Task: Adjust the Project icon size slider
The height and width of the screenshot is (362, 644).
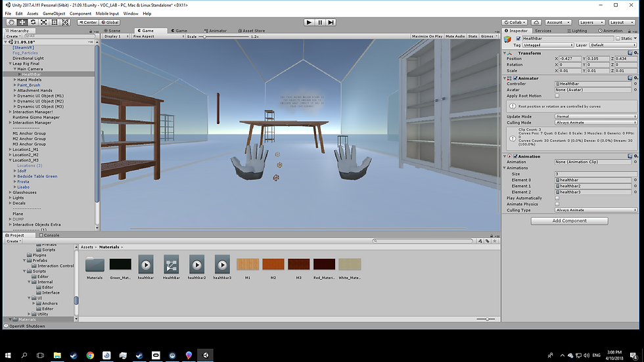Action: [x=486, y=319]
